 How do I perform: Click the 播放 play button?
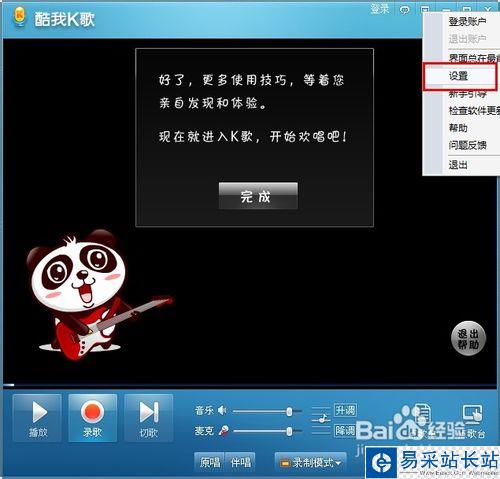(37, 418)
